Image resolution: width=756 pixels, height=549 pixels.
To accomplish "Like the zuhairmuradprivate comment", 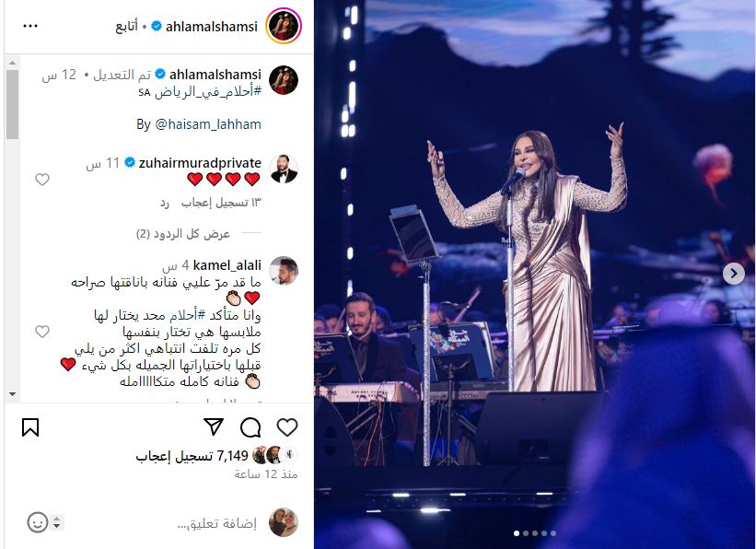I will point(42,180).
